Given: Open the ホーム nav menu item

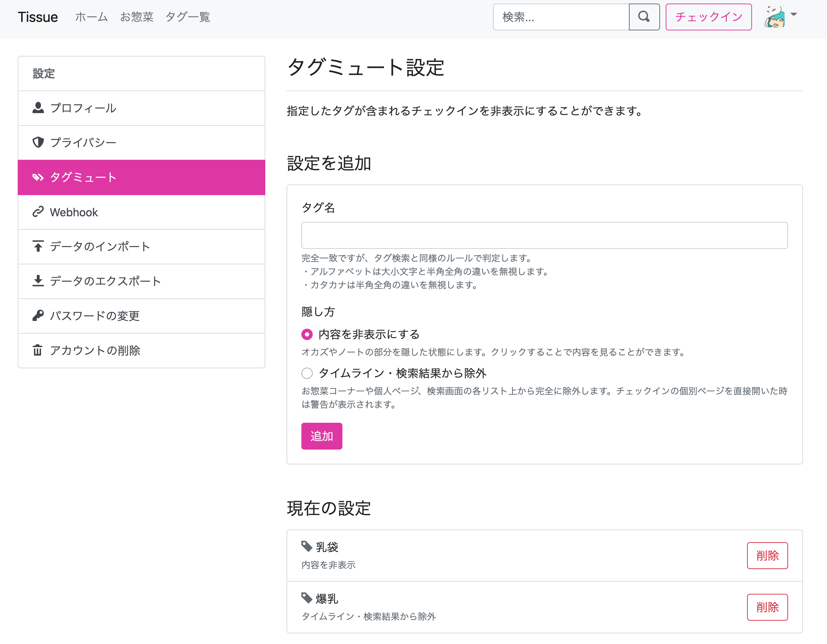Looking at the screenshot, I should [x=91, y=17].
